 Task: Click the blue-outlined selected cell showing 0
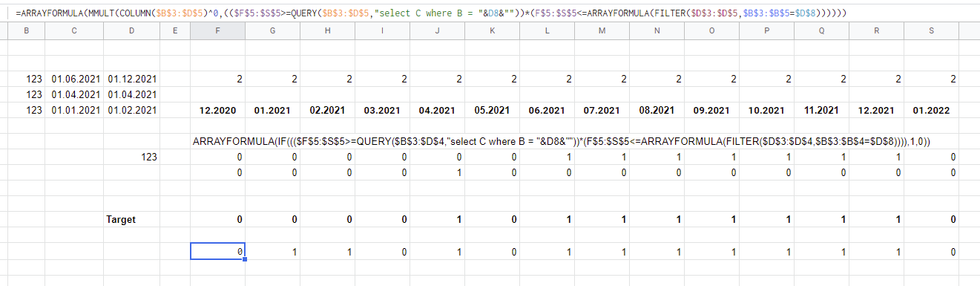pyautogui.click(x=218, y=252)
